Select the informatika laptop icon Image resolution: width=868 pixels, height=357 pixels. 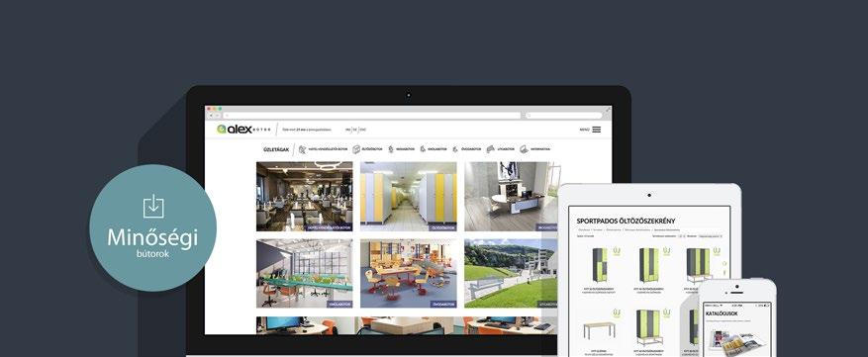524,149
